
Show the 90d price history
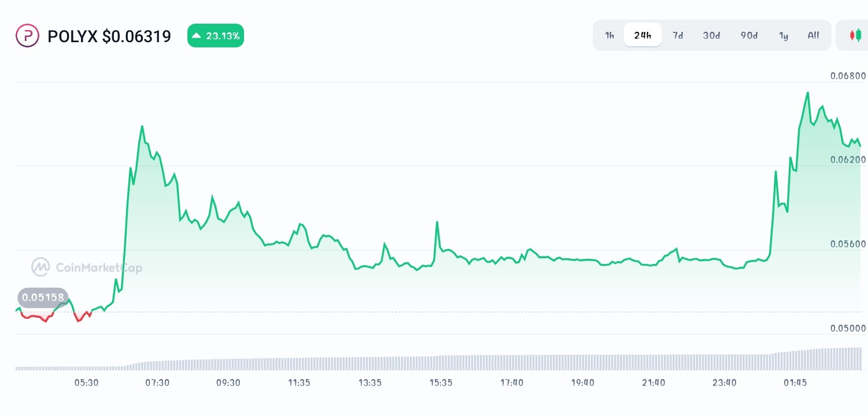click(x=749, y=35)
